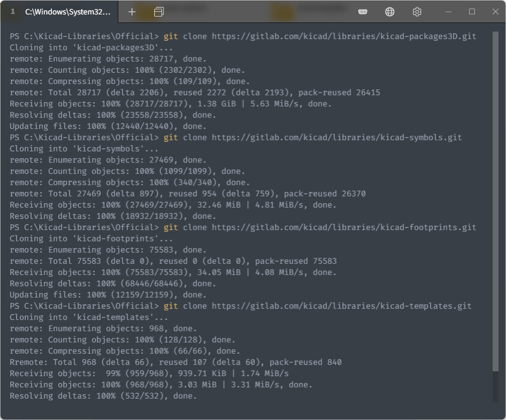The image size is (506, 420).
Task: Click line "Compressing objects: 100% (109/109)"
Action: (x=130, y=81)
